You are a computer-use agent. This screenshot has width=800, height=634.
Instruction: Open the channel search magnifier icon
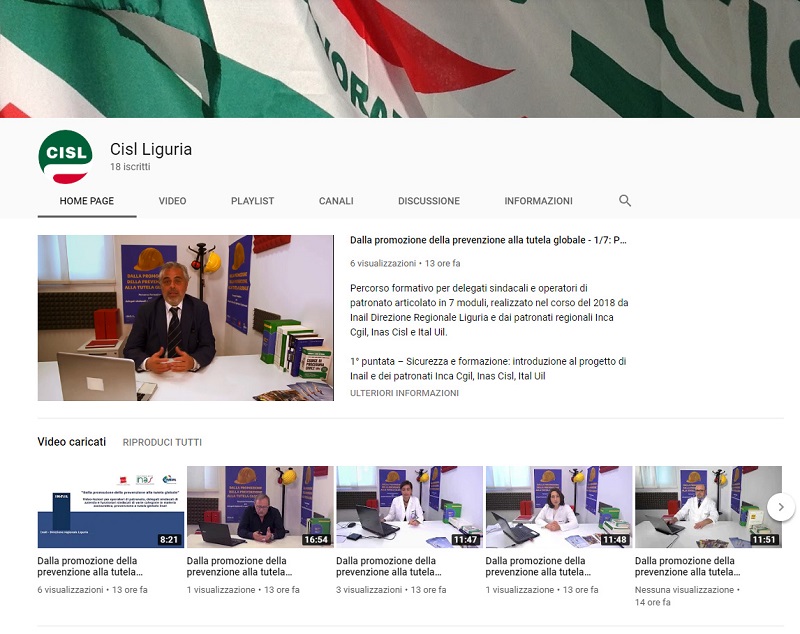(624, 200)
